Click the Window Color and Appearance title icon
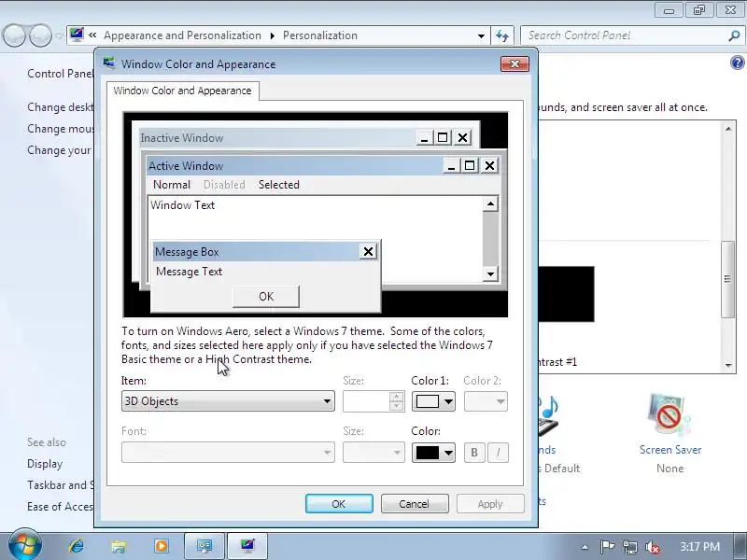Viewport: 747px width, 560px height. click(x=109, y=63)
